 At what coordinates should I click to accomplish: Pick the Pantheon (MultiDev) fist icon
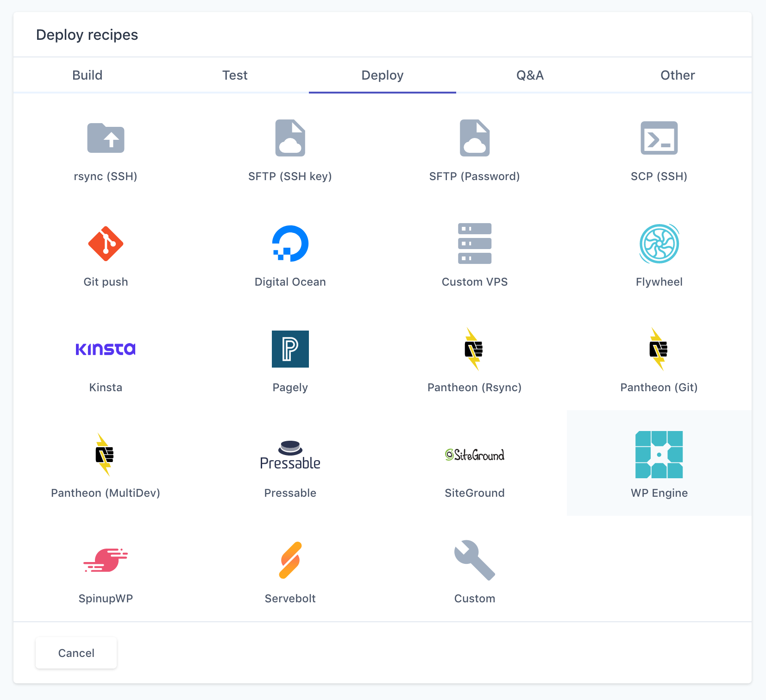[105, 455]
